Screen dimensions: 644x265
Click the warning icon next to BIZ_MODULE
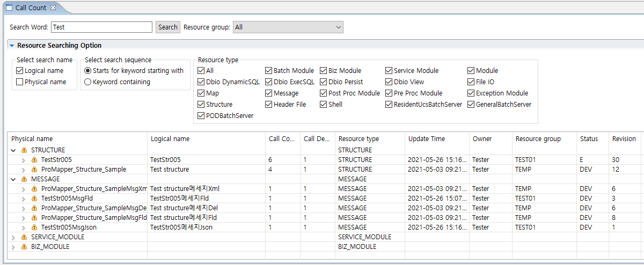tap(24, 247)
